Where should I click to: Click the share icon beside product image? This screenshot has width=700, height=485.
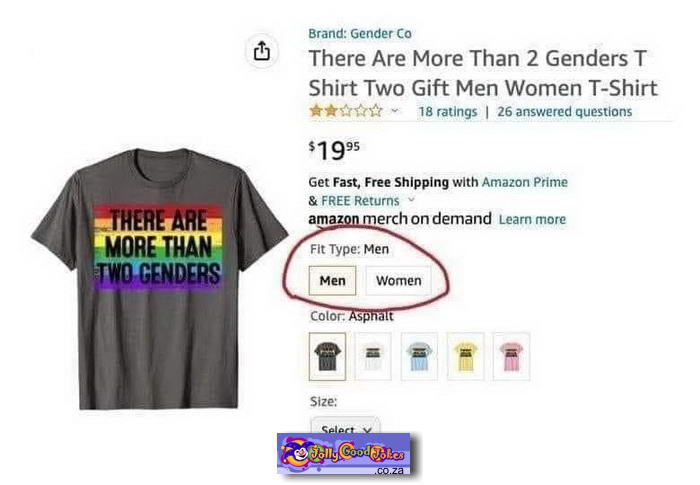(x=262, y=51)
